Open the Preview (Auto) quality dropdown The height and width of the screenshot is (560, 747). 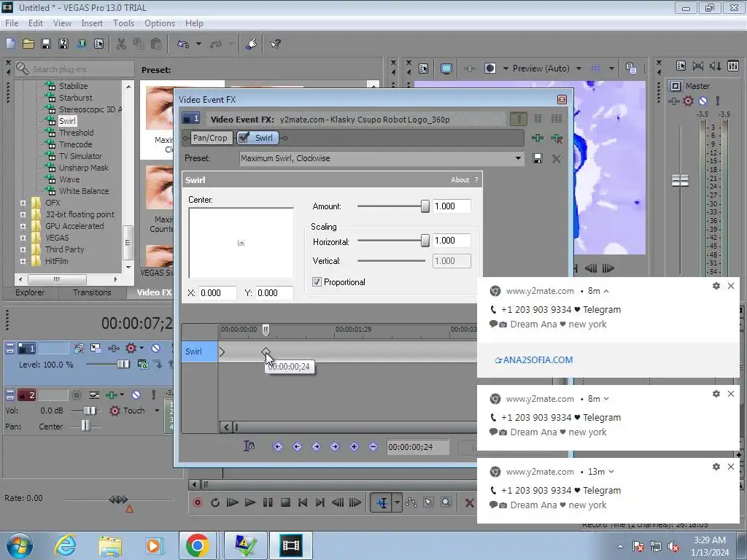578,69
